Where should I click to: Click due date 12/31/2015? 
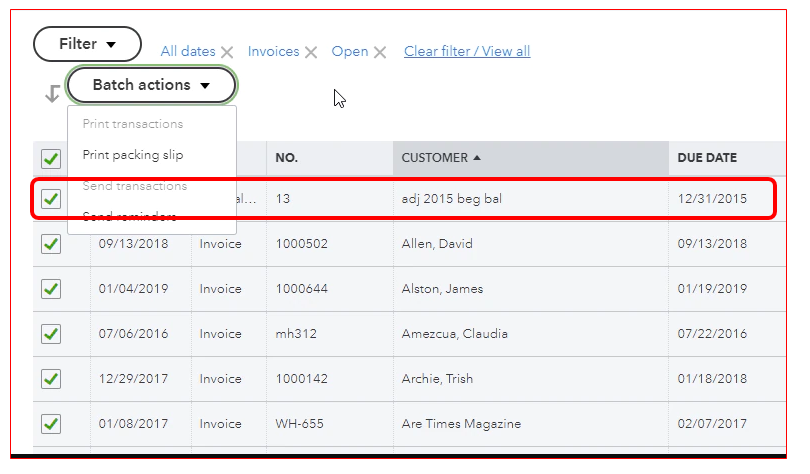[712, 199]
